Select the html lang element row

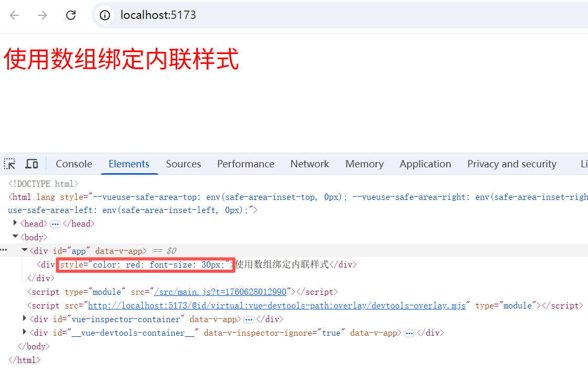[294, 204]
